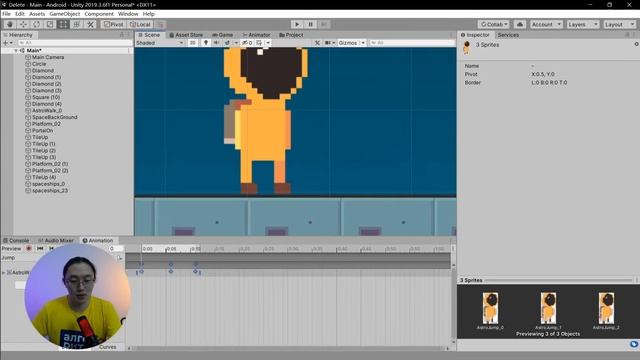Open the Window menu
The image size is (640, 360).
click(128, 14)
